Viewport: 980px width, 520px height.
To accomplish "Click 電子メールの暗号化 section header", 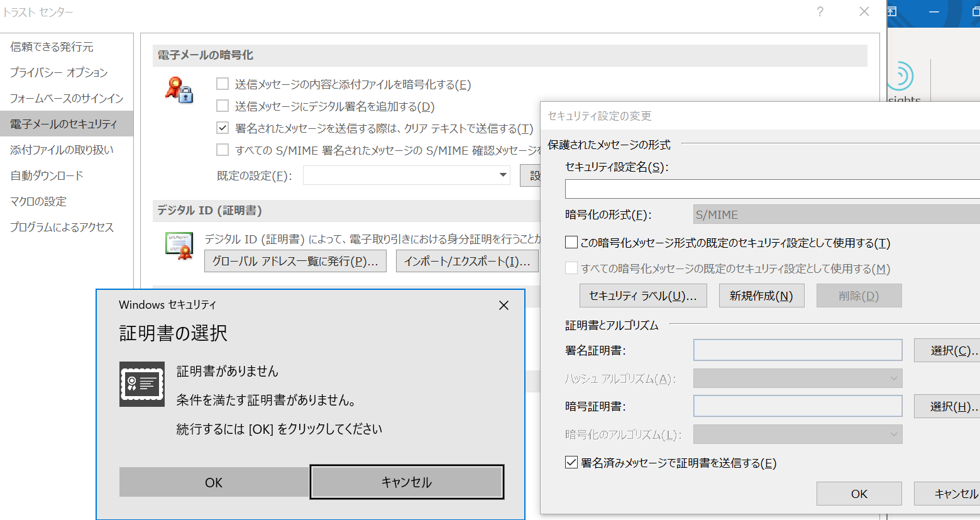I will (510, 55).
